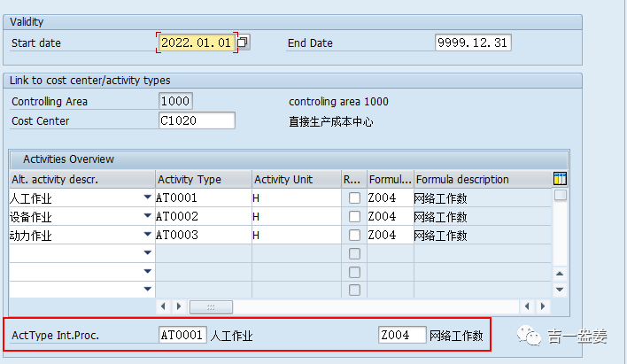Tick the R... checkbox for AT0001 row
The width and height of the screenshot is (627, 364).
[x=354, y=198]
